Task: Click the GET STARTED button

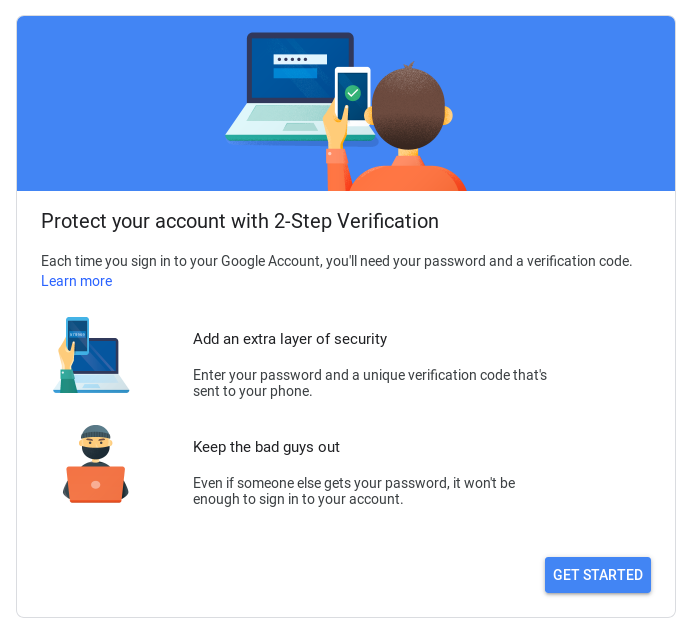Action: [597, 575]
